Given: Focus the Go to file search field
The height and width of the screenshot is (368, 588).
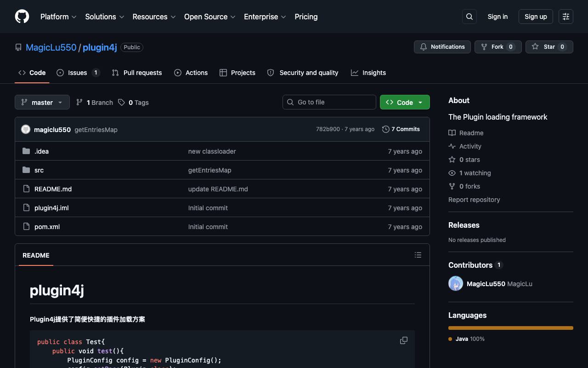Looking at the screenshot, I should pyautogui.click(x=329, y=102).
